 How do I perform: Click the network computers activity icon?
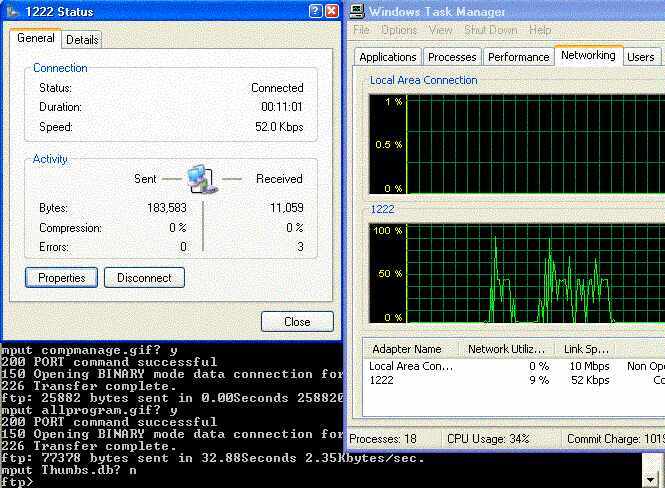point(202,179)
